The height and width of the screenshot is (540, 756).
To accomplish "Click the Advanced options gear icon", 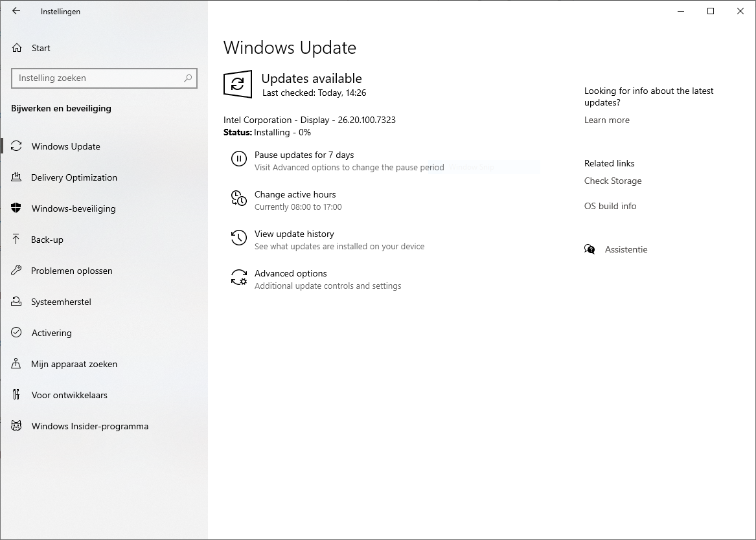I will (x=239, y=277).
